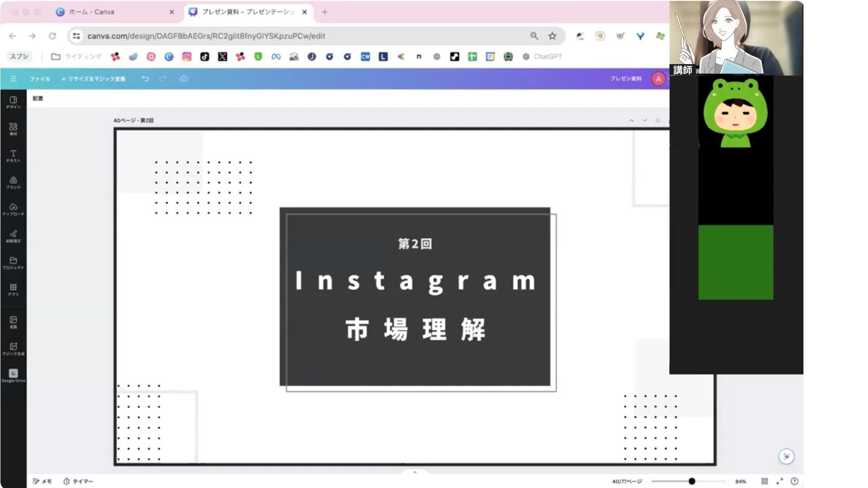Open the アプリ (Apps) grid in sidebar
This screenshot has width=868, height=488.
13,290
